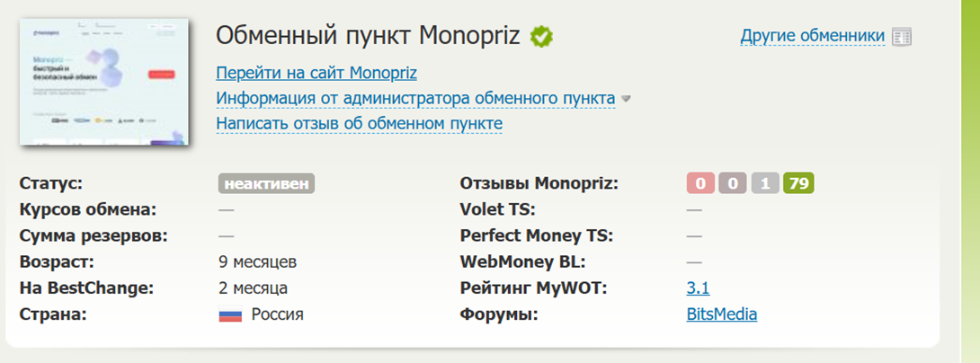Screen dimensions: 980x363
Task: Click the light gray "1" reviews badge
Action: tap(765, 184)
